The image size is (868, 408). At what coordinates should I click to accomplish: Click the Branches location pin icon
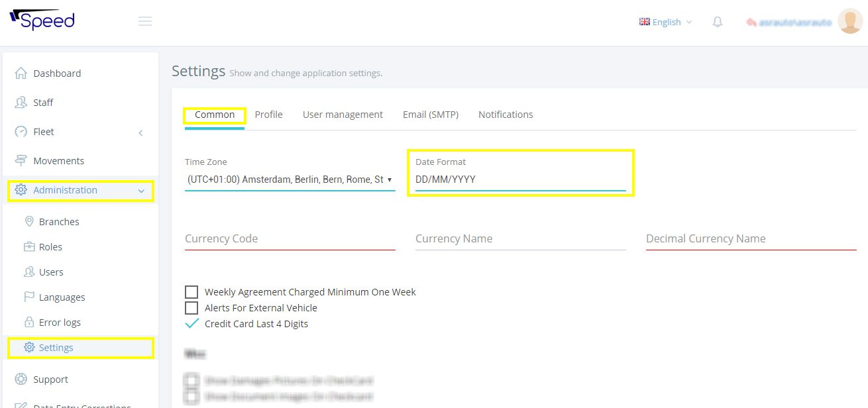click(x=29, y=222)
